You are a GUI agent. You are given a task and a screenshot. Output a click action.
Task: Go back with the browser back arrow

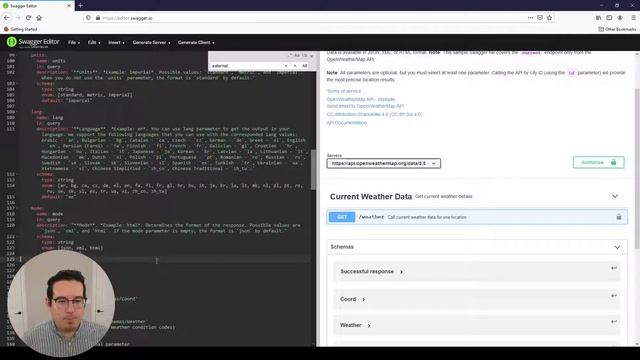(7, 18)
